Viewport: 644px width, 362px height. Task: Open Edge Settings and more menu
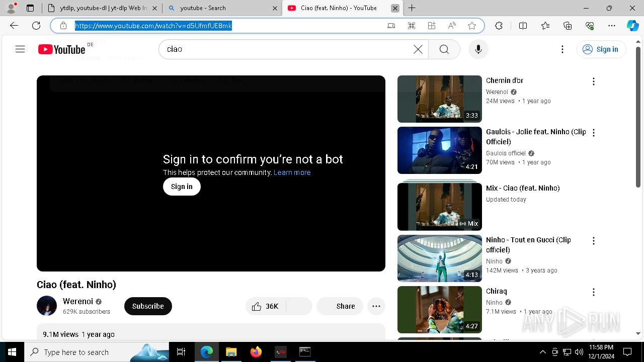click(612, 26)
